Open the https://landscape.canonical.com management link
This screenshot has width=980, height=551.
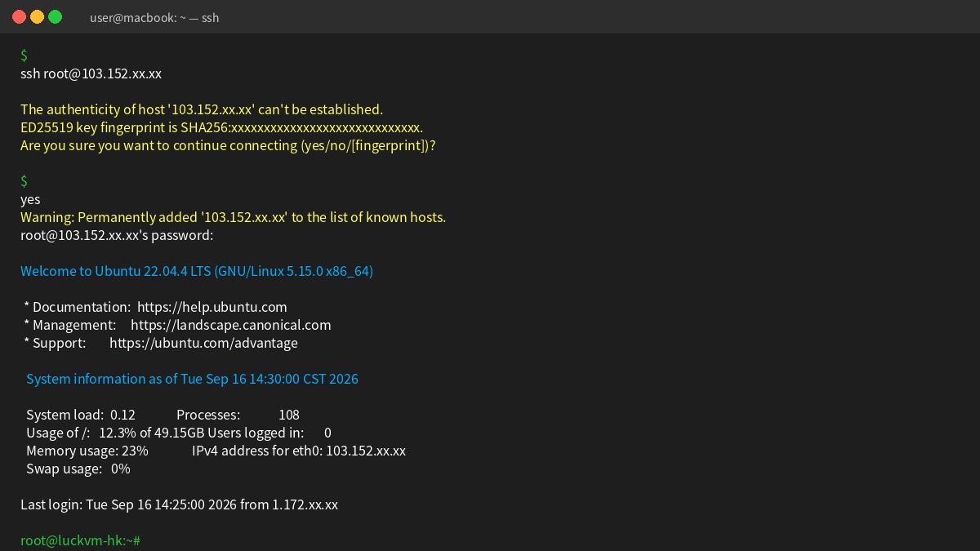tap(231, 325)
